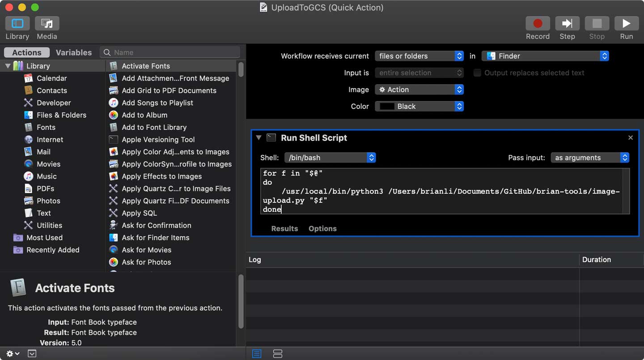Select the Calendar category icon

[x=29, y=78]
